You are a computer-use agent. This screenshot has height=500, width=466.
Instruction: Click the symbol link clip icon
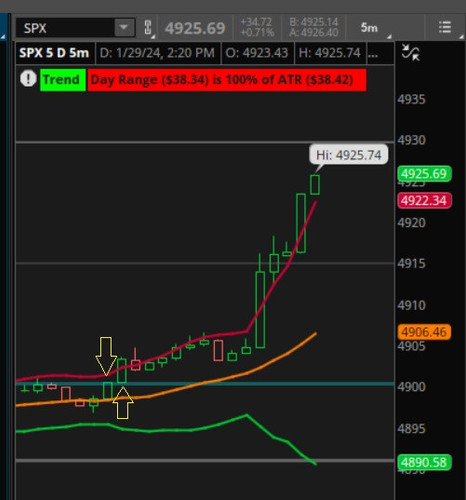(148, 28)
